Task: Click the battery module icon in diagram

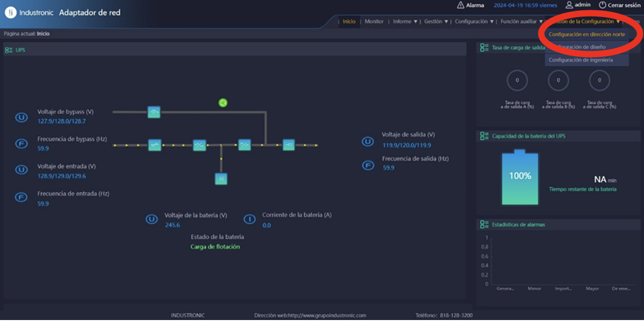Action: (221, 179)
